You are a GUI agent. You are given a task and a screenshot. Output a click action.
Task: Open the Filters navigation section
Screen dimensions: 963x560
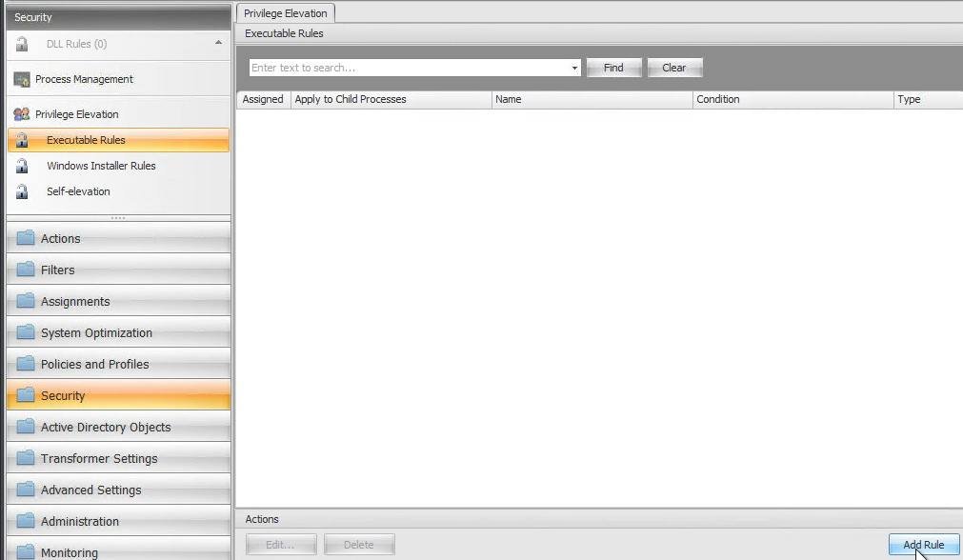[x=118, y=270]
